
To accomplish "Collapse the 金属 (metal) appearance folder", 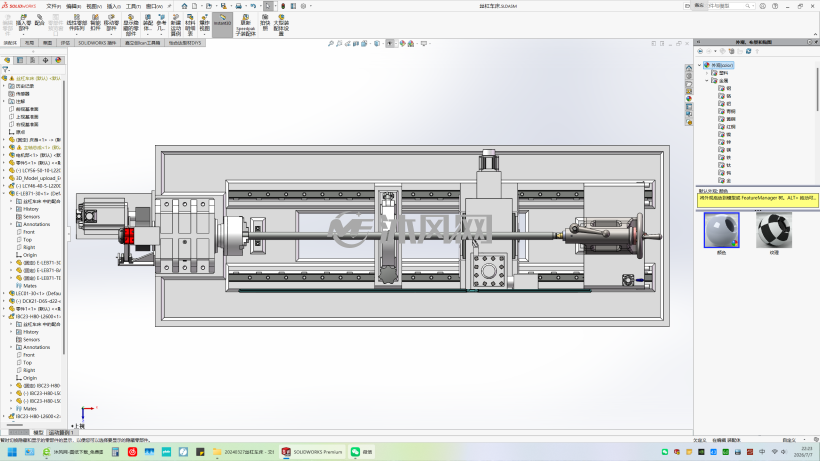I will pos(707,80).
